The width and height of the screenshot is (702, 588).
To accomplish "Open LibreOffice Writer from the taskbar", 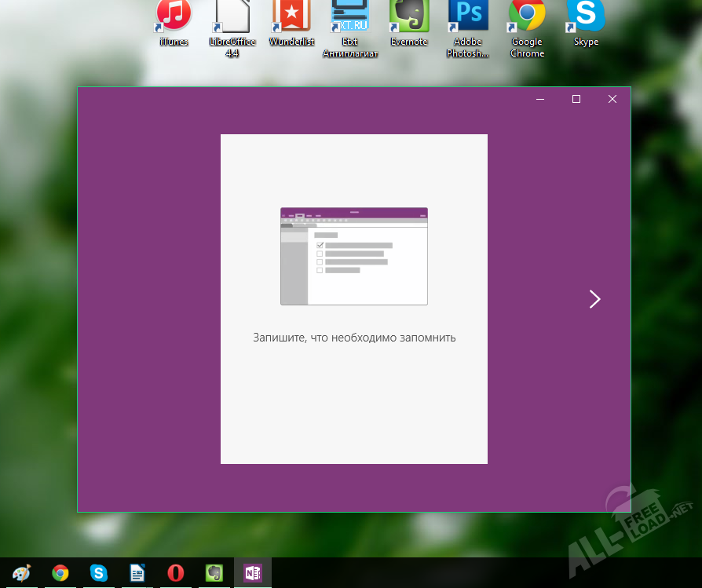I will [x=137, y=573].
